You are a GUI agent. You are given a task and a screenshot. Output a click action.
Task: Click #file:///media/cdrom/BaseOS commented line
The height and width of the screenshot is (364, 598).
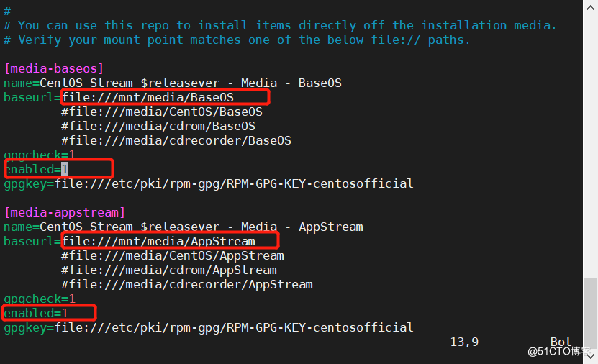coord(158,126)
